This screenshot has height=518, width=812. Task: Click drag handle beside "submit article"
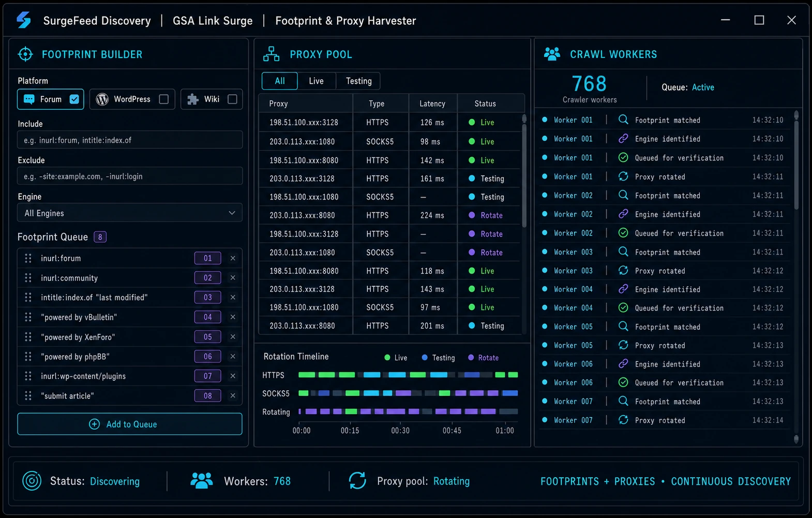coord(28,395)
